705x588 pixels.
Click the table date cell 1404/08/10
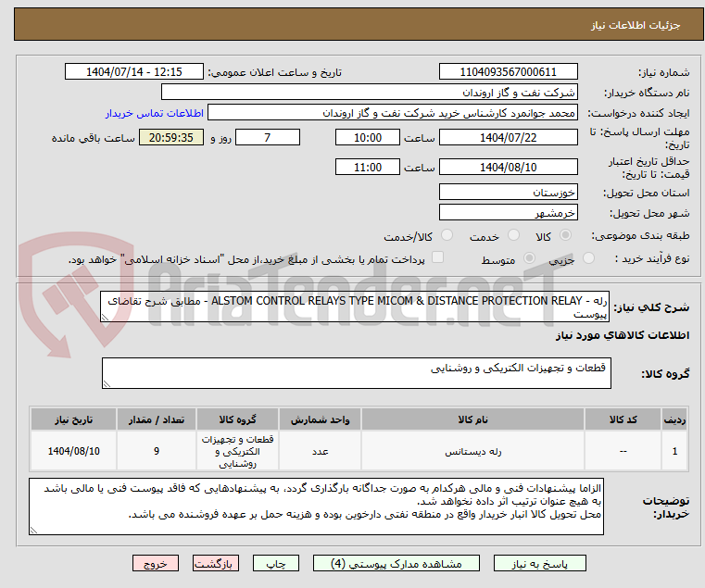tap(73, 451)
